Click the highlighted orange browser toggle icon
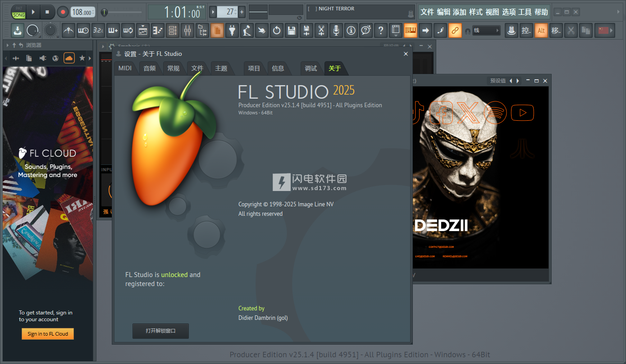Image resolution: width=626 pixels, height=364 pixels. click(x=217, y=31)
